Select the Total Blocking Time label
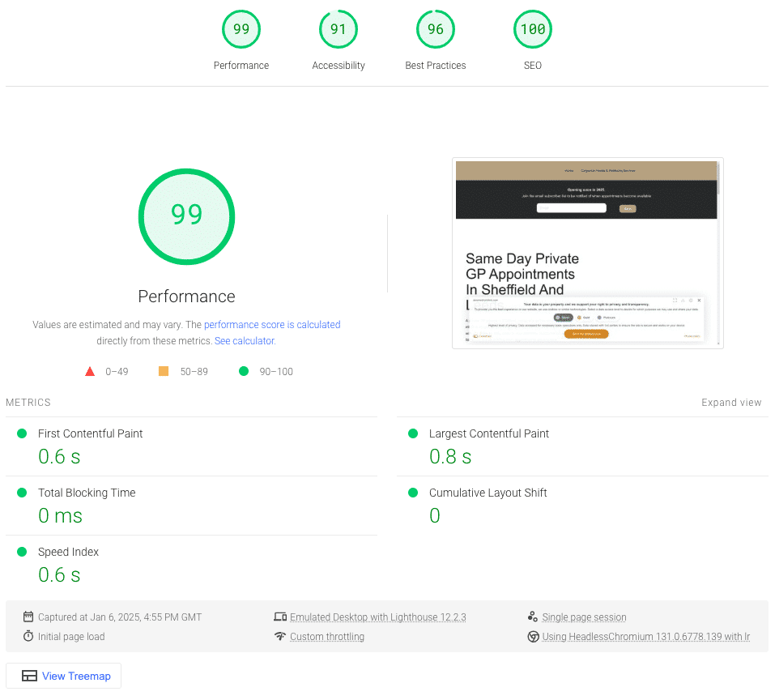 (87, 493)
